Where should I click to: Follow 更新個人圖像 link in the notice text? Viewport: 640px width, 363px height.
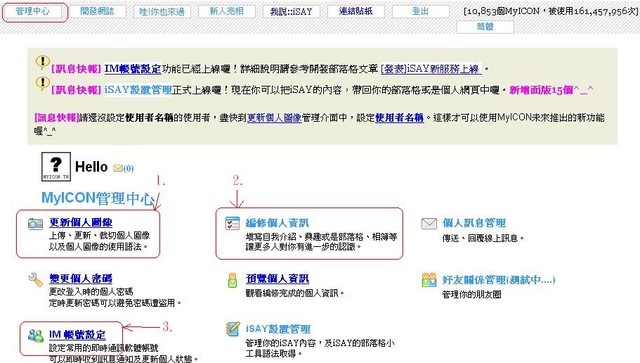(274, 118)
